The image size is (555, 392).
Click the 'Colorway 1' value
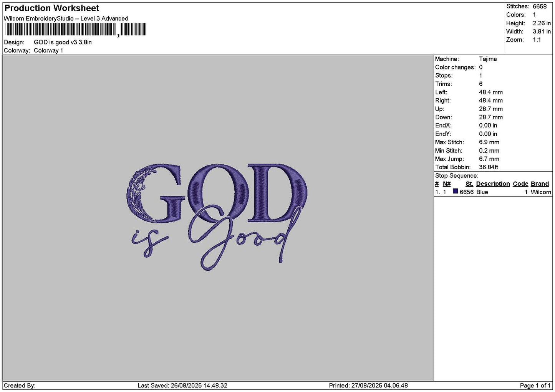48,51
